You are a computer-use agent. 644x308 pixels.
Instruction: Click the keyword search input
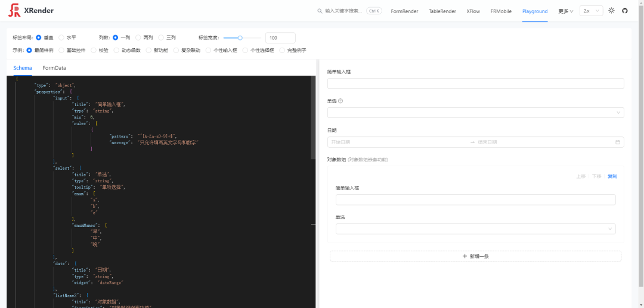[x=344, y=11]
